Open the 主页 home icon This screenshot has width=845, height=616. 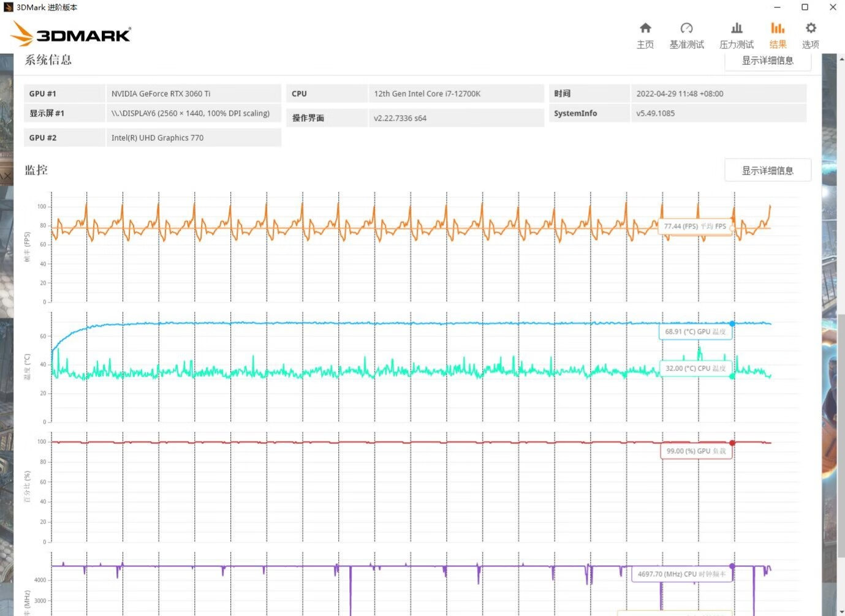pos(645,28)
